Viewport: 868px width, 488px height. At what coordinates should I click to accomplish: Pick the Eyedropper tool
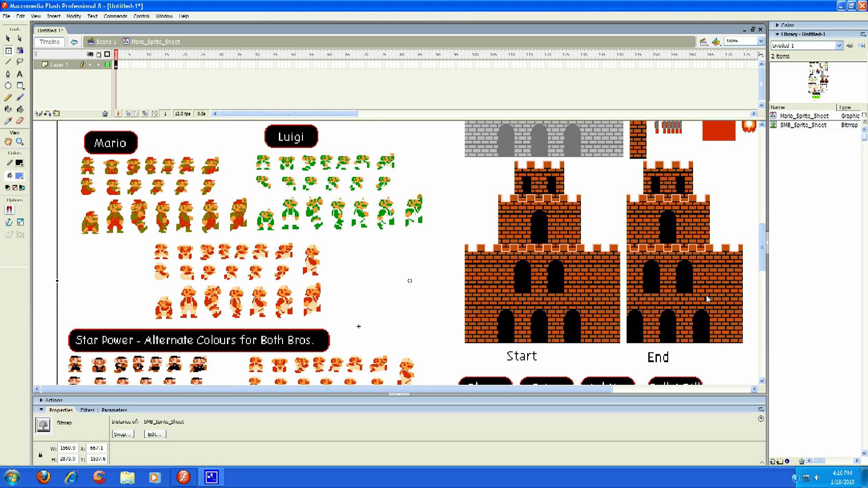[x=8, y=121]
